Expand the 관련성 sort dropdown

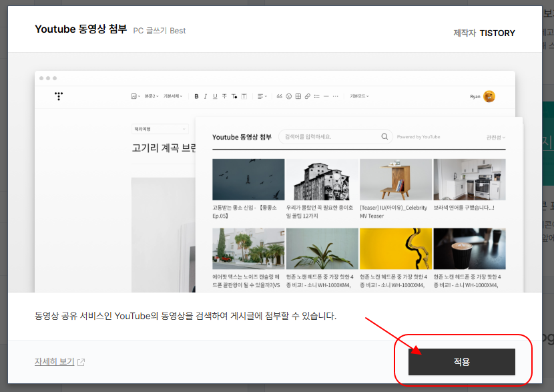pos(496,138)
